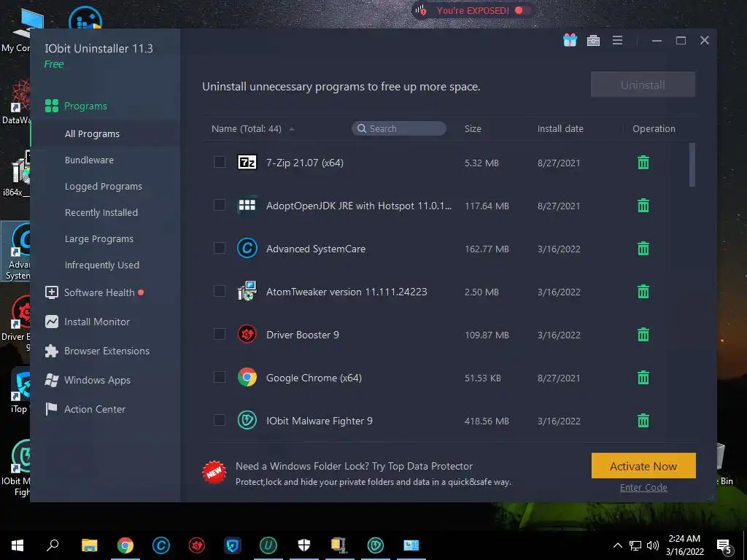
Task: Tick checkbox for AtomTweaker version 11.111.24223
Action: coord(220,291)
